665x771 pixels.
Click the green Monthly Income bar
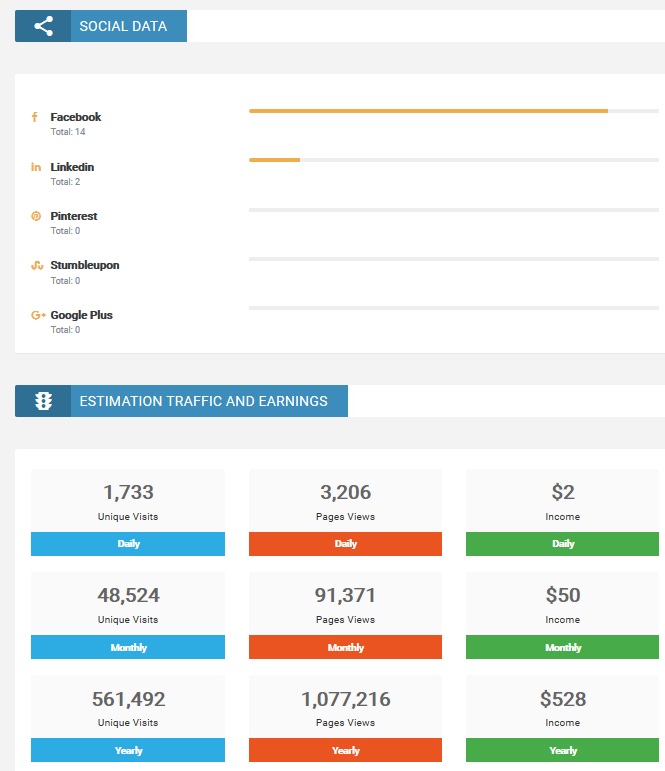562,647
